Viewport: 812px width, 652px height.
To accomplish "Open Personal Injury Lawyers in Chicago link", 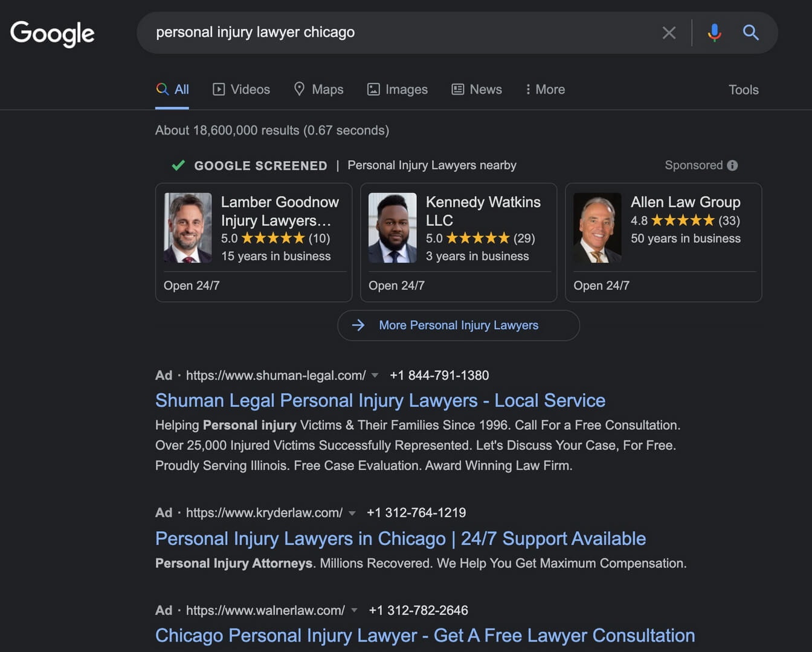I will click(x=400, y=539).
